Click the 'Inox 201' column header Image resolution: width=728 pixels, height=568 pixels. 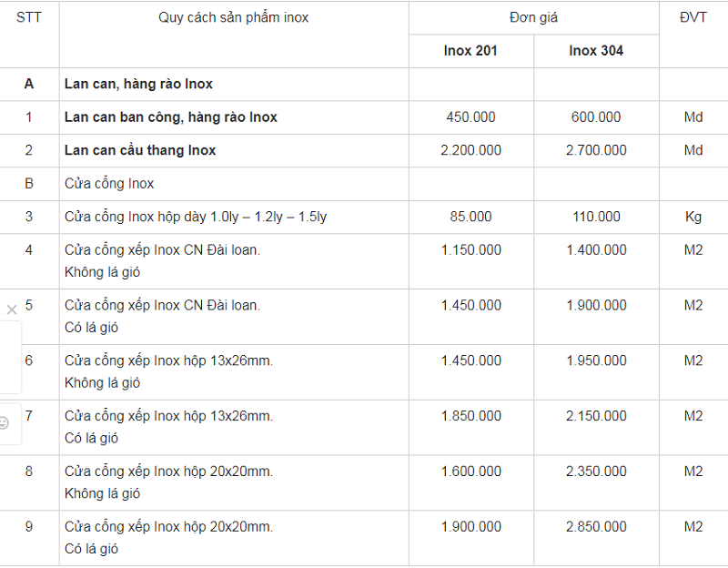click(470, 51)
